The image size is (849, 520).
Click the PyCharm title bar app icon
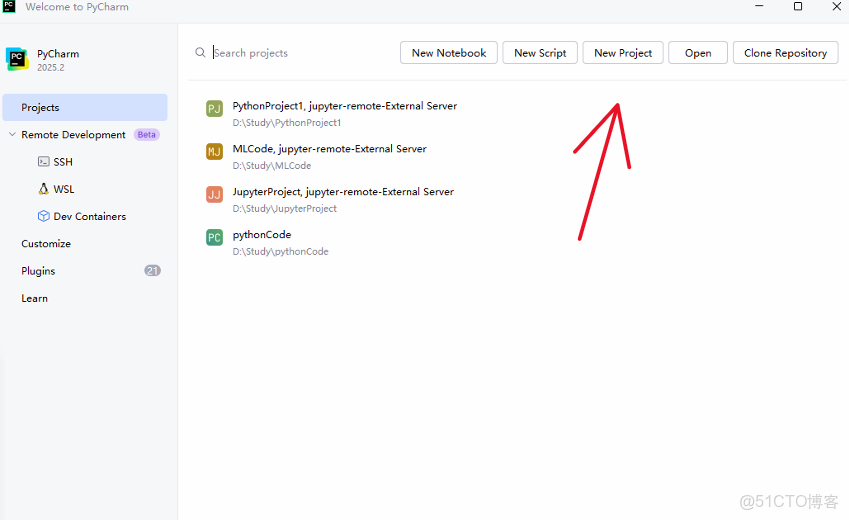click(9, 6)
